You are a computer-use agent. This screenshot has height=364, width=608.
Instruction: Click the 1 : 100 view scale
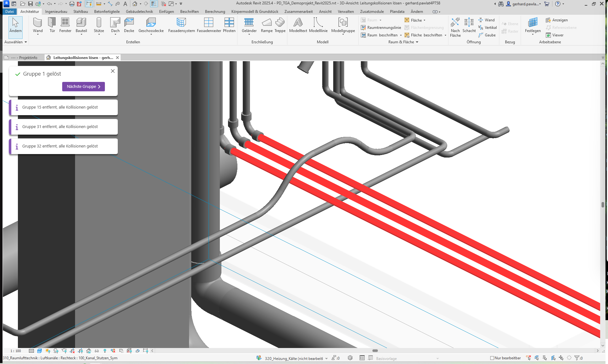click(x=16, y=351)
